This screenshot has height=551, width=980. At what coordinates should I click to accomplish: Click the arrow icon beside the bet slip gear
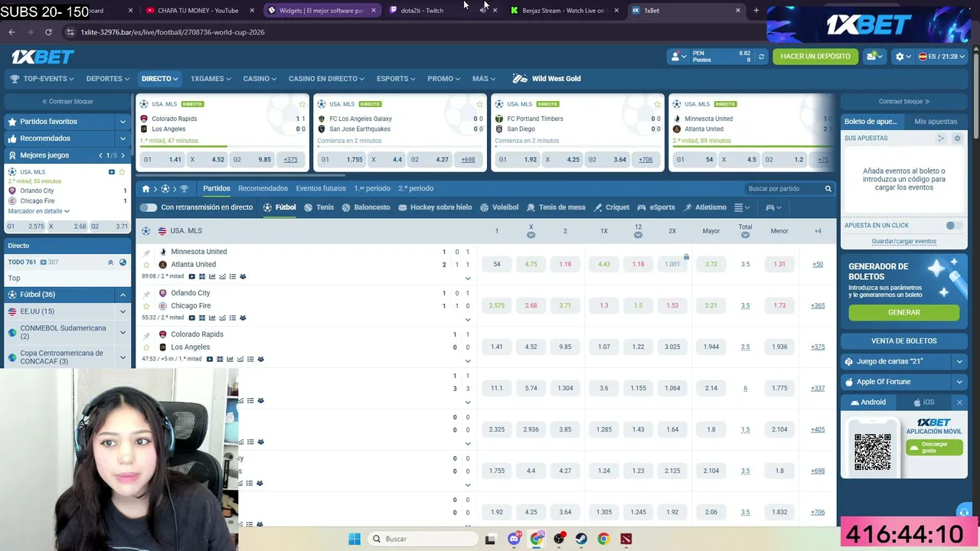coord(941,139)
